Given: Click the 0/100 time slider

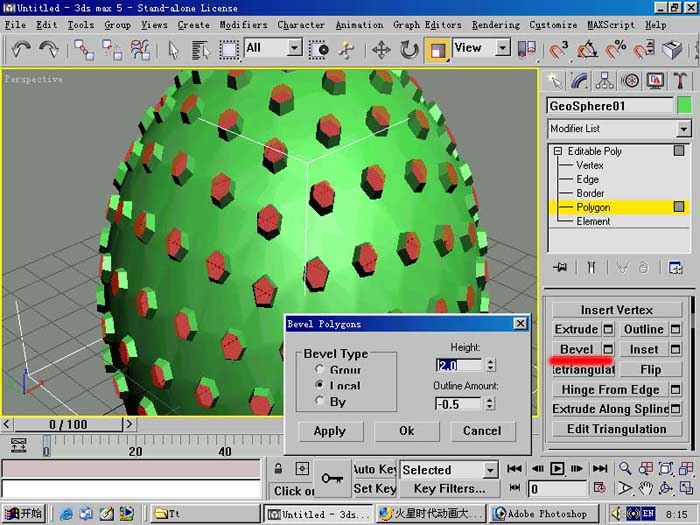Looking at the screenshot, I should pos(68,424).
